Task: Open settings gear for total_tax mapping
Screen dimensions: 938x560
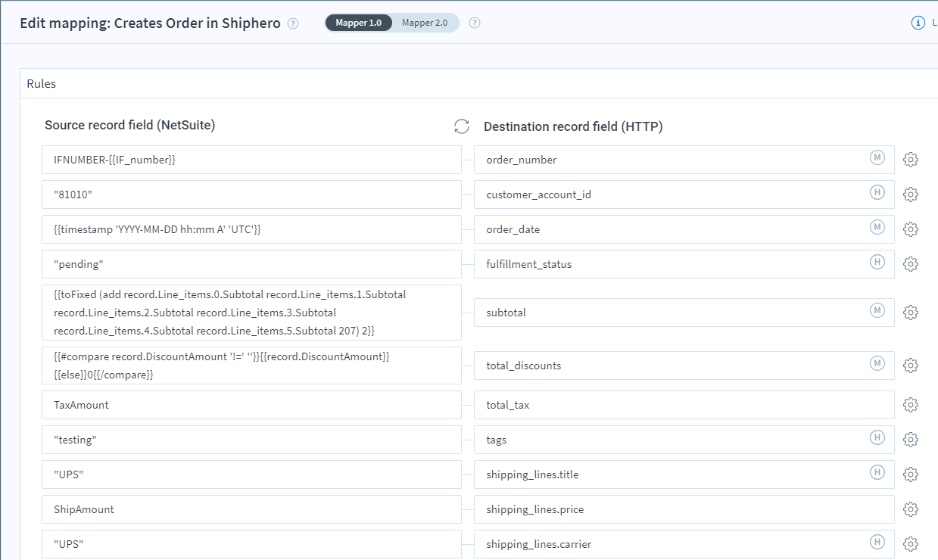Action: (910, 405)
